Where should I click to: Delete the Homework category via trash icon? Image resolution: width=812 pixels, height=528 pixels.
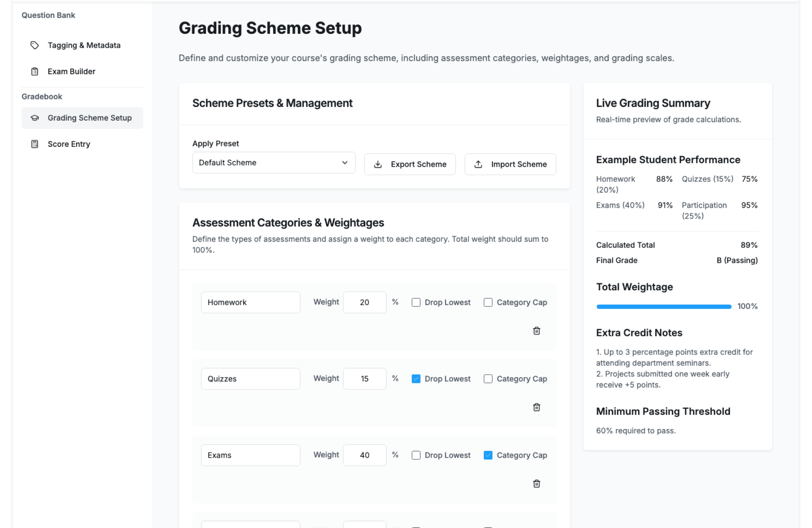(536, 331)
